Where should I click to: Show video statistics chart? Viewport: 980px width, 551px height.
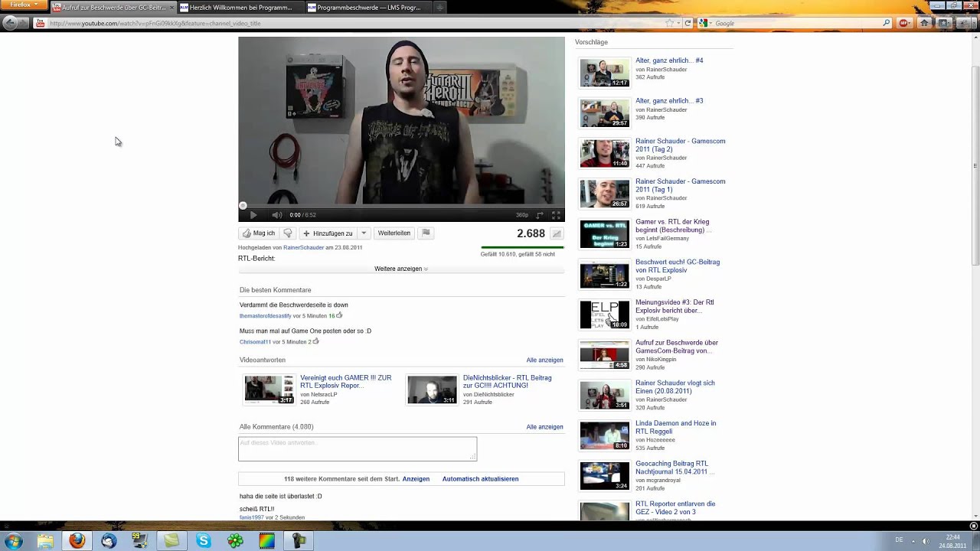coord(557,233)
